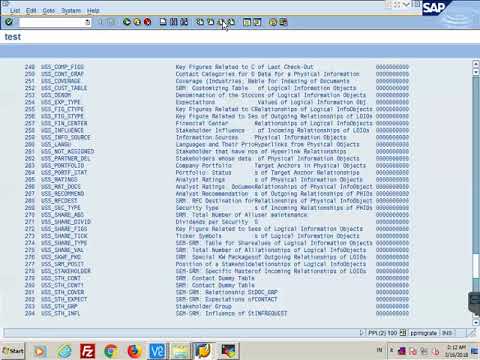Select the USS_STAKEHOLDER table name
The height and width of the screenshot is (360, 480).
[x=66, y=271]
